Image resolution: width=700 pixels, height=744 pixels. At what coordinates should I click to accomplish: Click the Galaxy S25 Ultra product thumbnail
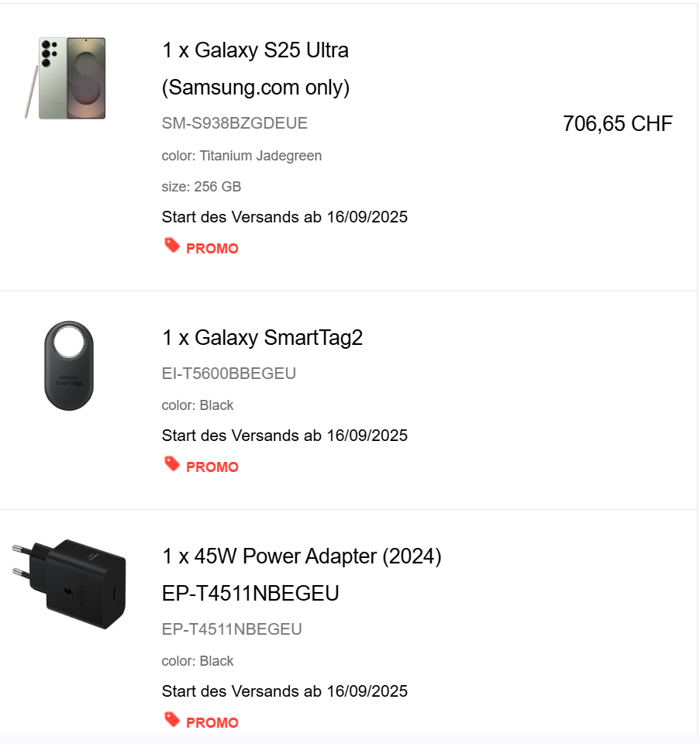pos(65,77)
